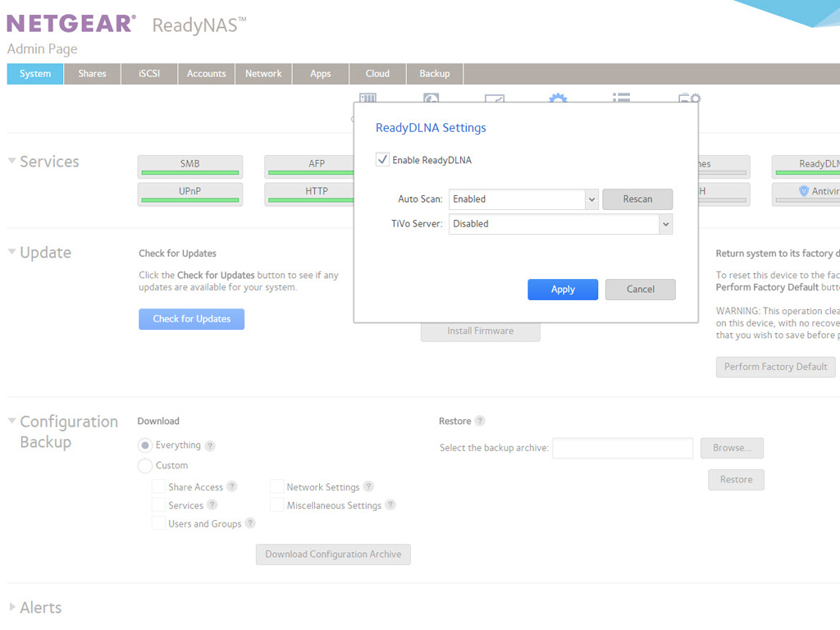Show help for the Everything option

pos(211,445)
